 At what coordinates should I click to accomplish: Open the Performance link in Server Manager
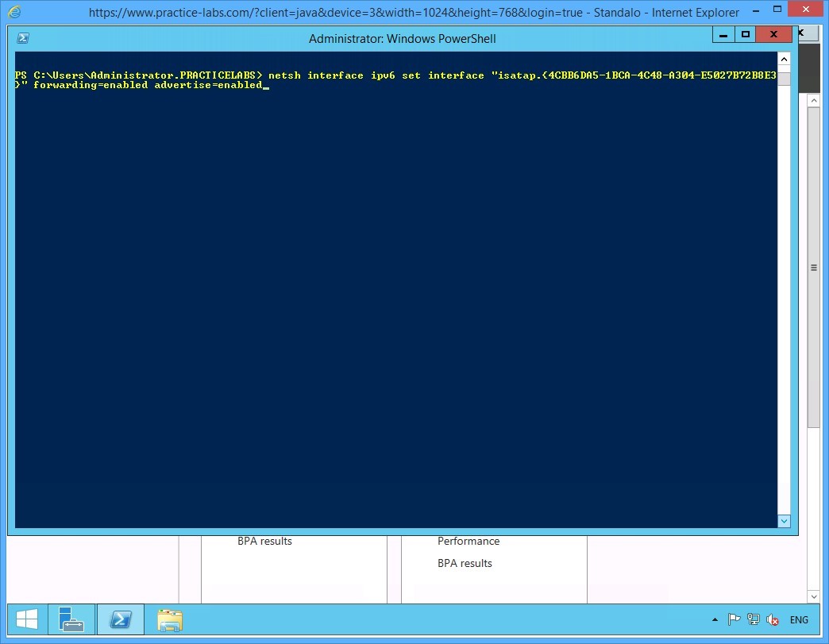[468, 541]
